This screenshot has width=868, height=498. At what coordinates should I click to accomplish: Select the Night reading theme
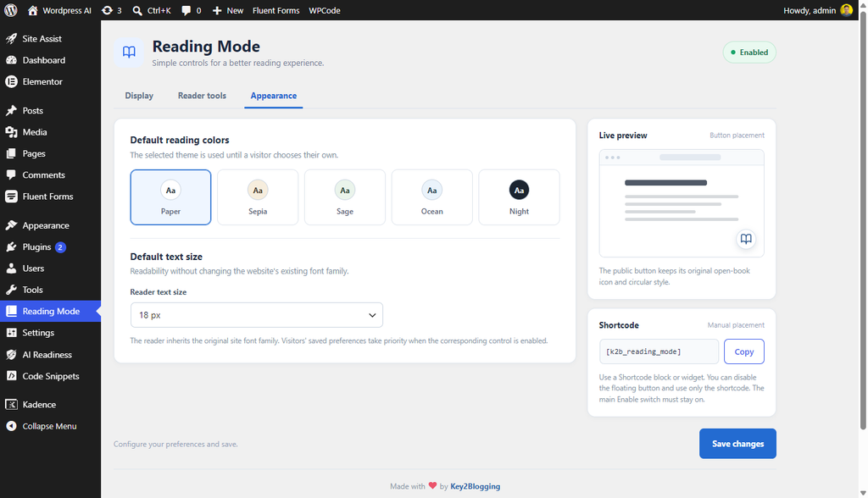tap(520, 197)
